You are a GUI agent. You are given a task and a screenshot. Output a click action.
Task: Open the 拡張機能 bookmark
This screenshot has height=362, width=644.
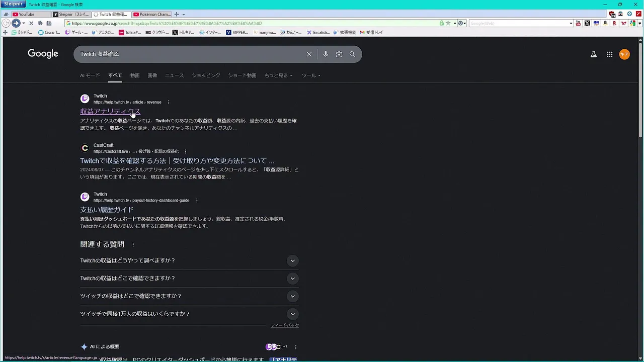(344, 32)
